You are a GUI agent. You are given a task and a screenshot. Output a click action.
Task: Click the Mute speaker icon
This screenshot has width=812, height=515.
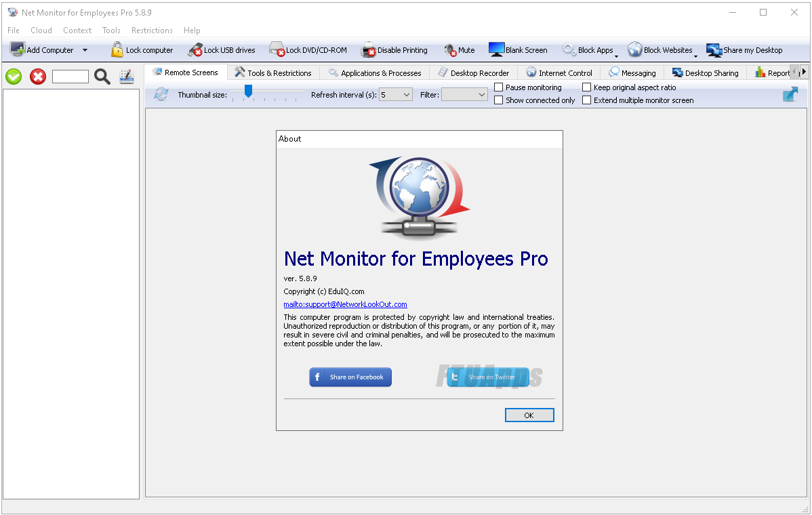pos(450,49)
